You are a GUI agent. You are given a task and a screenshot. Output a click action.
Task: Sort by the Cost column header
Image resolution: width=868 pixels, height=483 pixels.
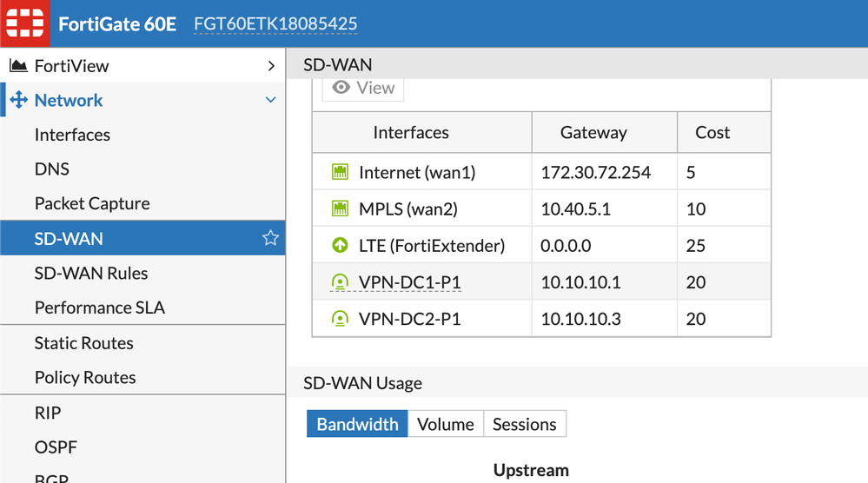(x=712, y=133)
